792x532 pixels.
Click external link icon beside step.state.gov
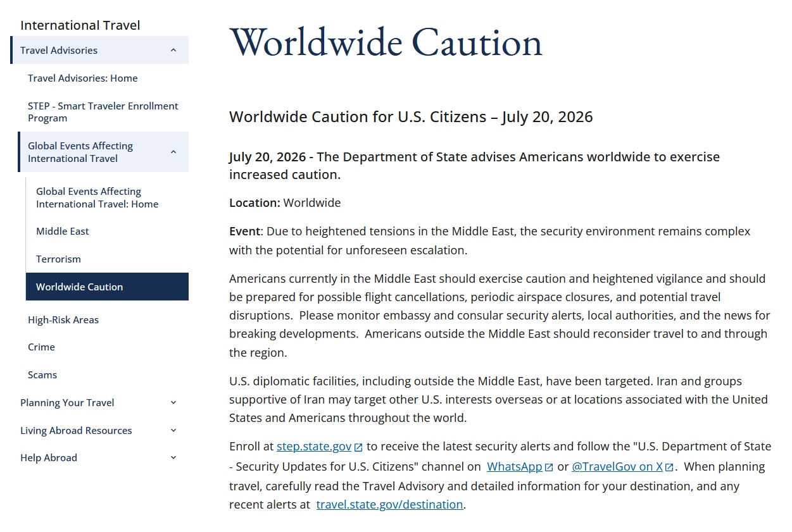[x=358, y=447]
